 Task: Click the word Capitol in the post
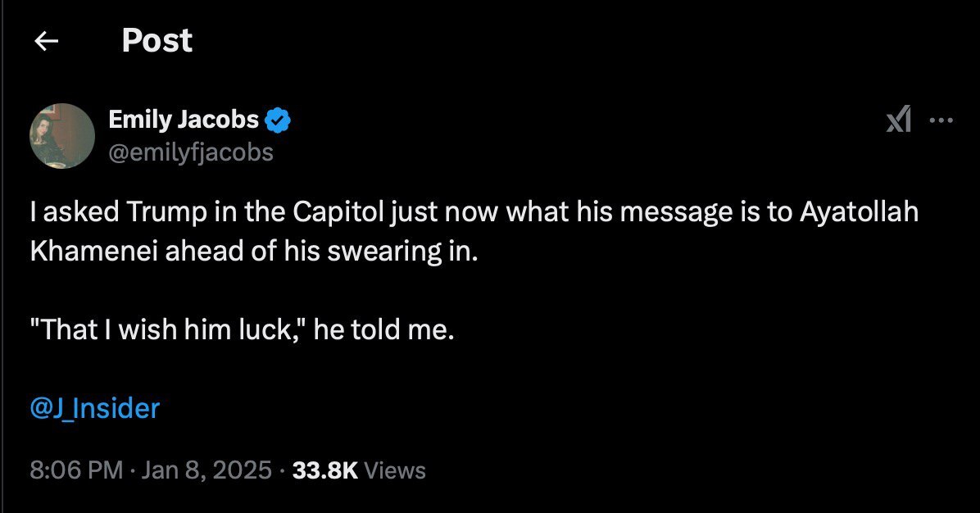coord(335,211)
